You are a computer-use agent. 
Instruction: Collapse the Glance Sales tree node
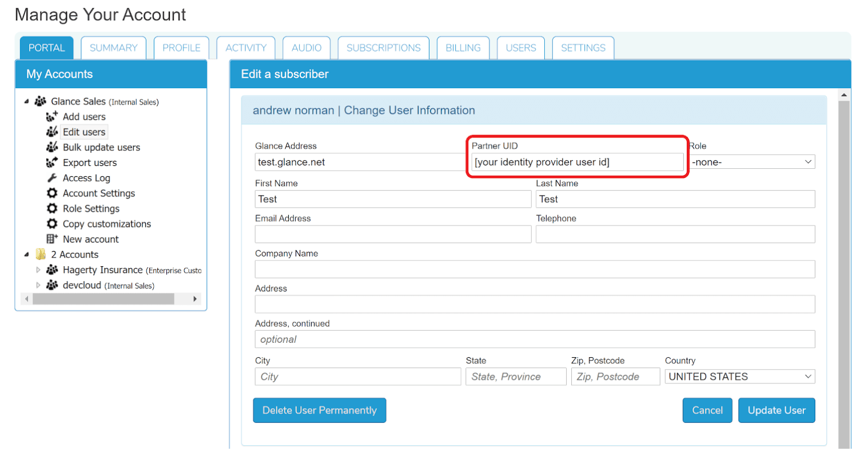click(x=27, y=102)
